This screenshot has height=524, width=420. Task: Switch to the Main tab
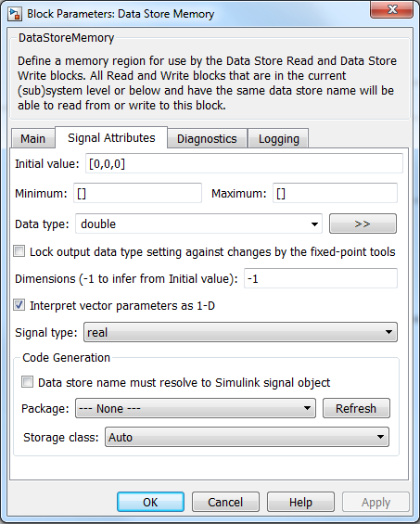click(33, 138)
